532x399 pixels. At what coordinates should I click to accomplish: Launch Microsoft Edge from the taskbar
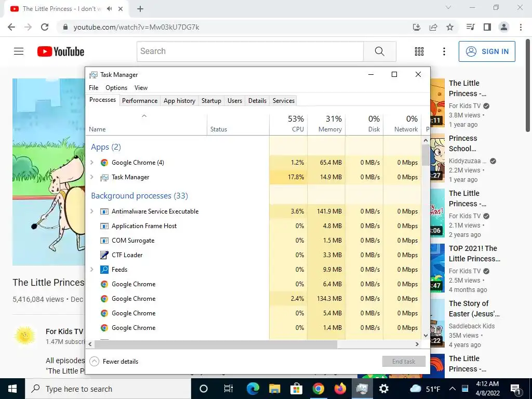[x=253, y=389]
